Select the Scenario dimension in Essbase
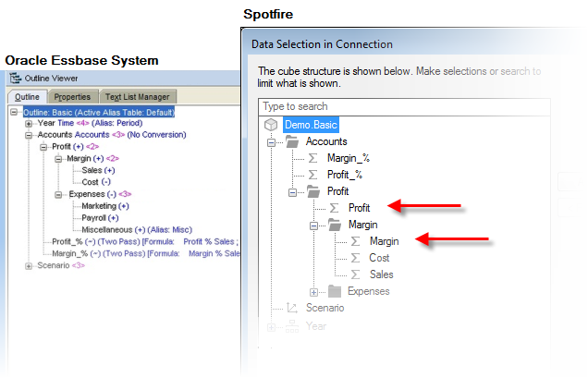 click(x=61, y=265)
